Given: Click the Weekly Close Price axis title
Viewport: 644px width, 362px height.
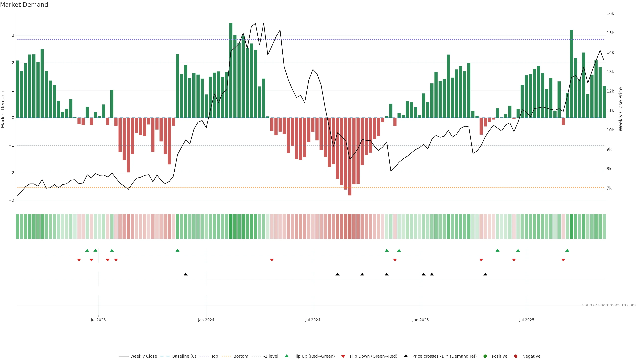Looking at the screenshot, I should [x=621, y=109].
